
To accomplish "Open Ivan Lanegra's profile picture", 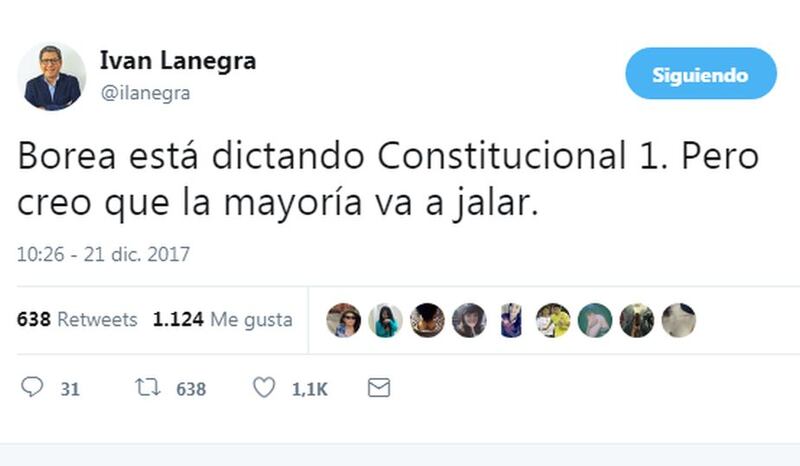I will click(52, 77).
